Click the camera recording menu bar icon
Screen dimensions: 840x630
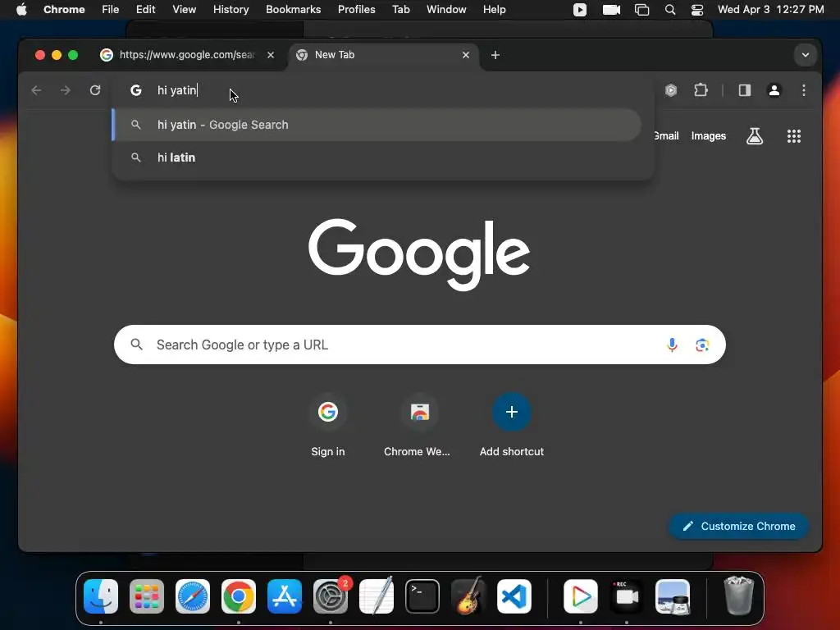point(611,10)
